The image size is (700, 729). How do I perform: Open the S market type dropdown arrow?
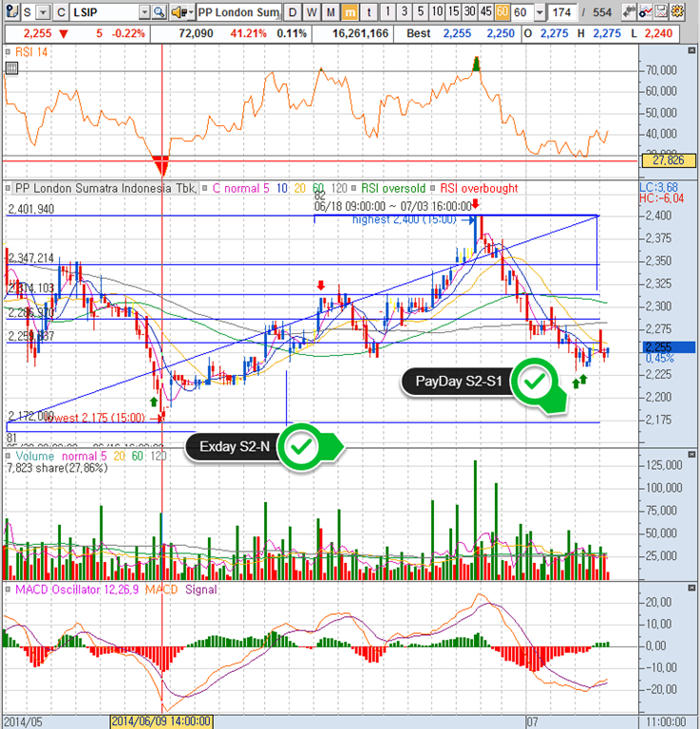click(44, 12)
